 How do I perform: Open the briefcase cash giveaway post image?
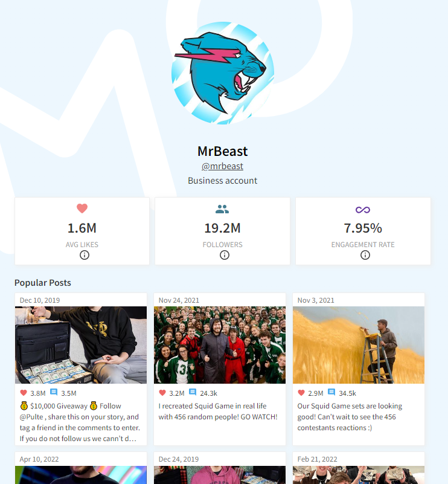pyautogui.click(x=81, y=345)
